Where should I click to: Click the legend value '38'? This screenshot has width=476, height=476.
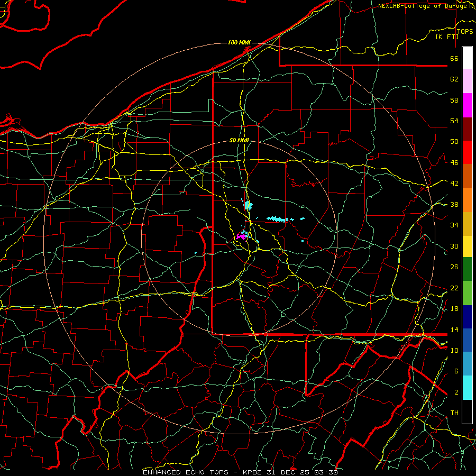(x=454, y=205)
